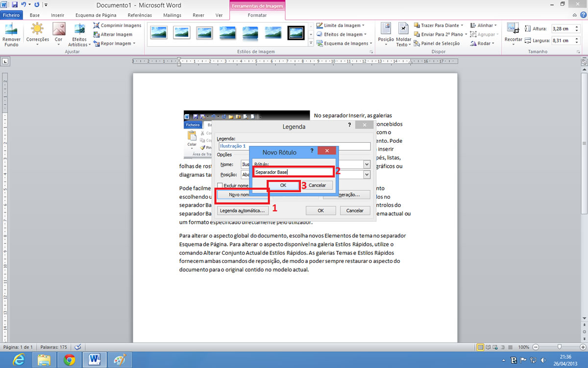Undo the last action
Image resolution: width=588 pixels, height=368 pixels.
click(24, 5)
